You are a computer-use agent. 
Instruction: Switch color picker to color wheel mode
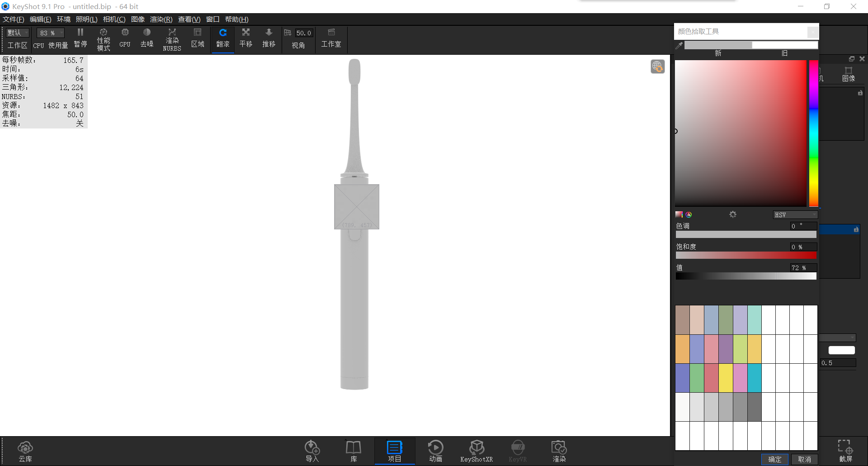tap(688, 214)
